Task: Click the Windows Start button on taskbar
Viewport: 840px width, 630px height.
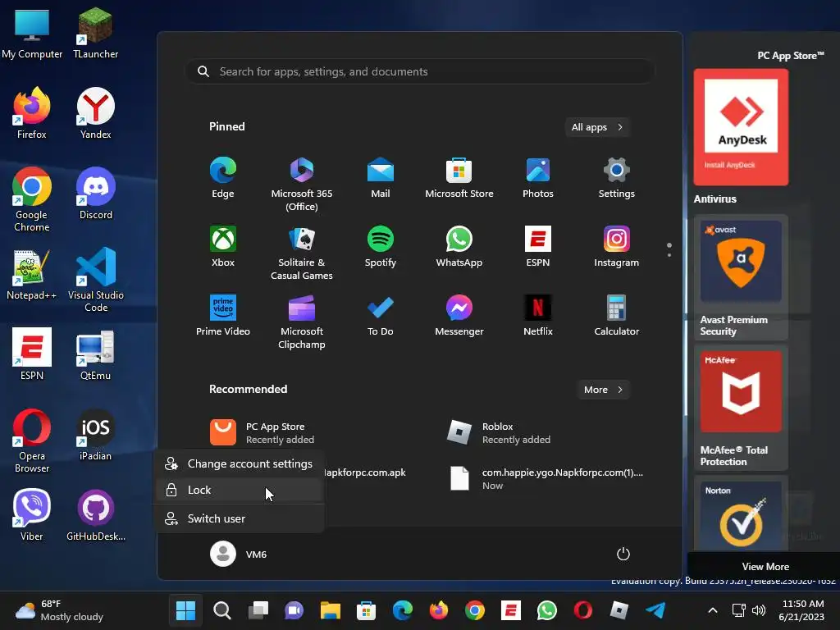Action: [186, 610]
